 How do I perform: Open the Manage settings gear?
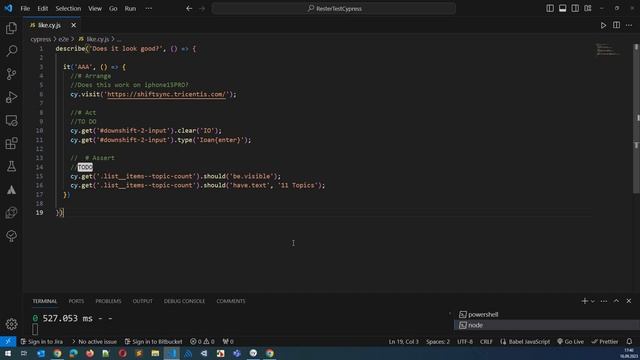click(11, 324)
